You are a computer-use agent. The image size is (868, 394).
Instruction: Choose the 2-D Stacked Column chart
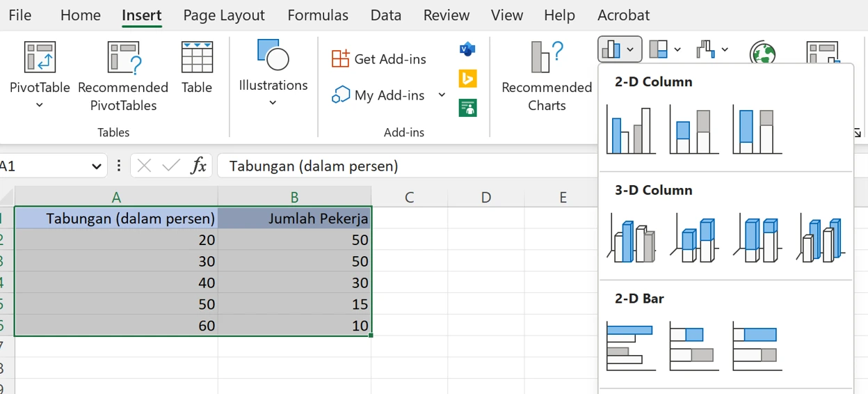point(693,130)
